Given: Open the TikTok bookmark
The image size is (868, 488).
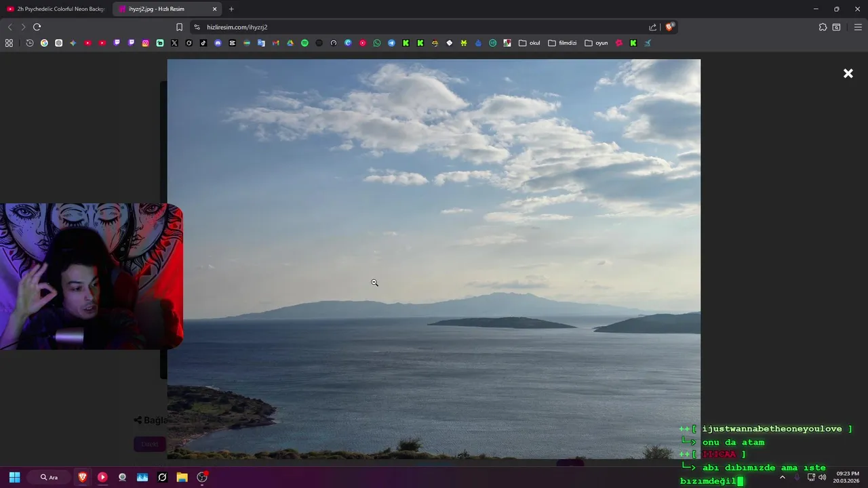Looking at the screenshot, I should click(x=203, y=43).
